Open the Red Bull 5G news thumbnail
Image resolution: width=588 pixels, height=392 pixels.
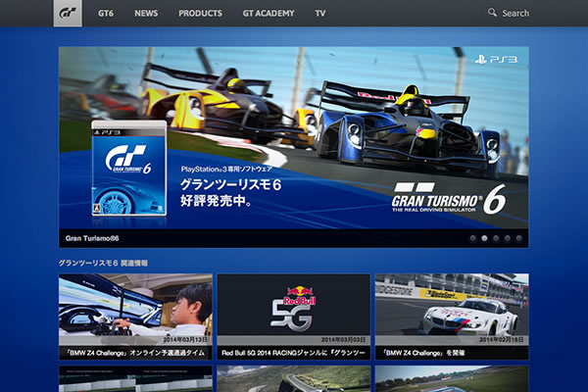pos(294,305)
